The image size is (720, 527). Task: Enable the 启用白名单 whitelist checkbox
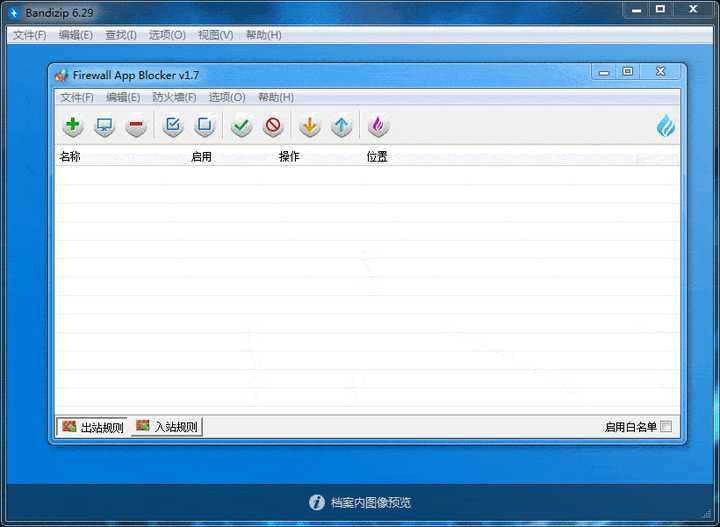point(666,426)
